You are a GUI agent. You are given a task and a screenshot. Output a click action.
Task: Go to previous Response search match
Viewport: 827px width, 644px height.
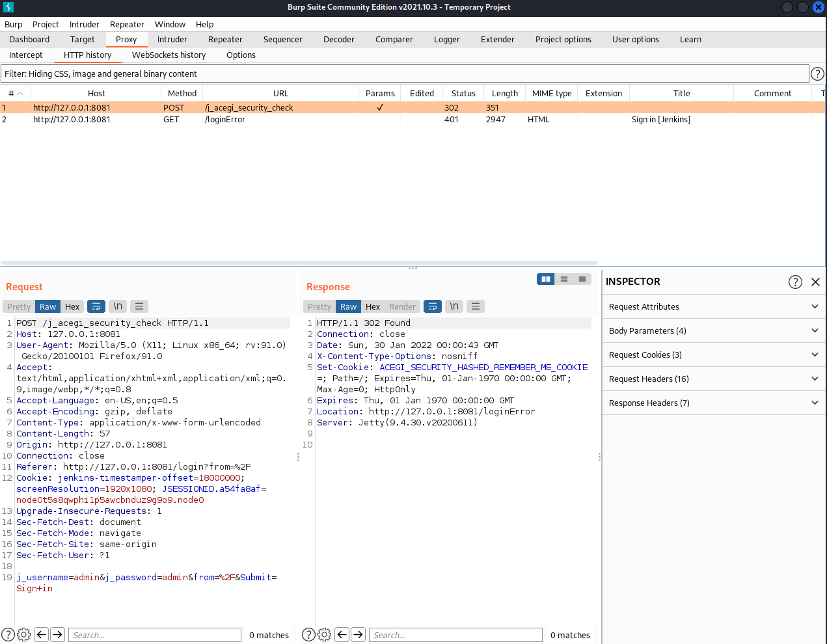(342, 634)
